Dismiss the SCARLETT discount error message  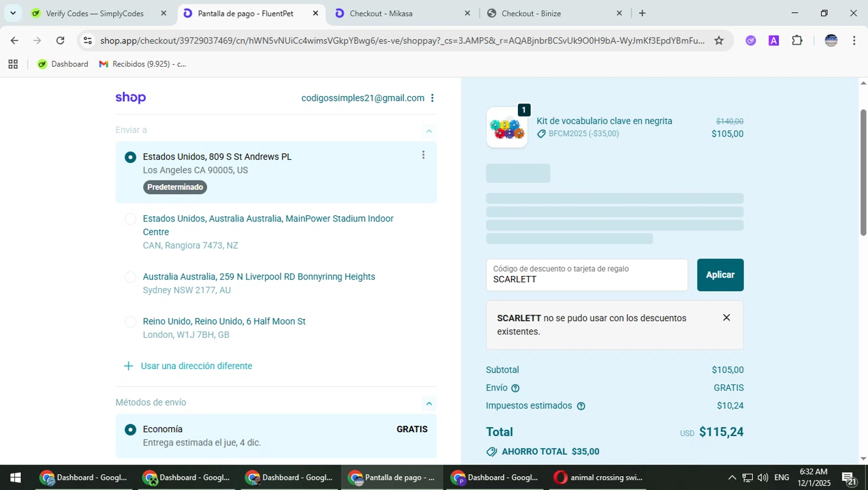[x=726, y=318]
